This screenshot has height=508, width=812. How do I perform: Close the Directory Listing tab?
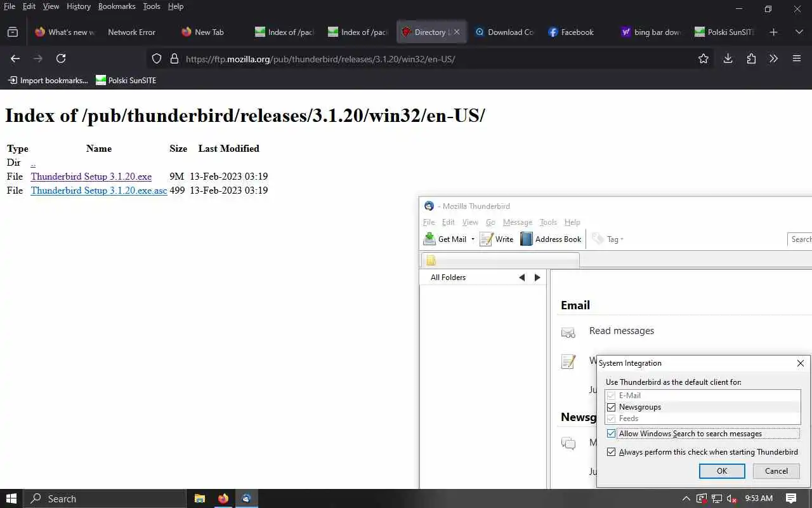pyautogui.click(x=457, y=32)
